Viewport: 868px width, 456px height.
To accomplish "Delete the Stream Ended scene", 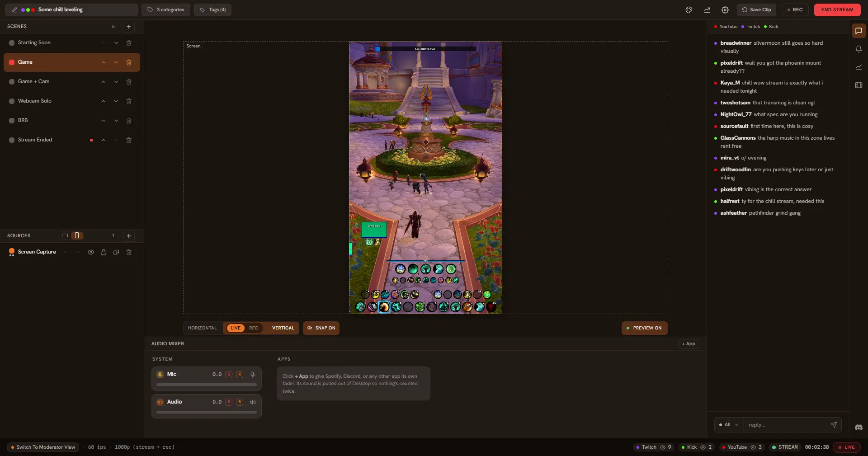I will tap(129, 140).
